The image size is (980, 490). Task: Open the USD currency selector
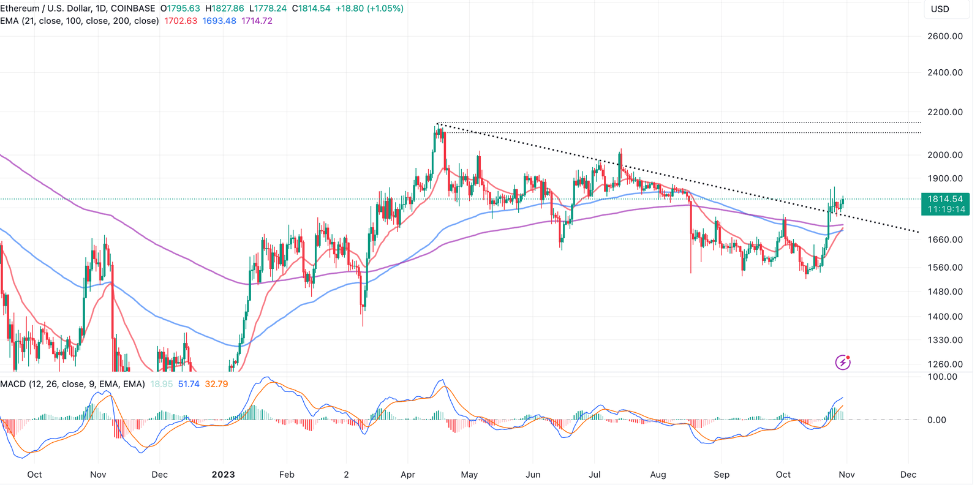coord(940,9)
